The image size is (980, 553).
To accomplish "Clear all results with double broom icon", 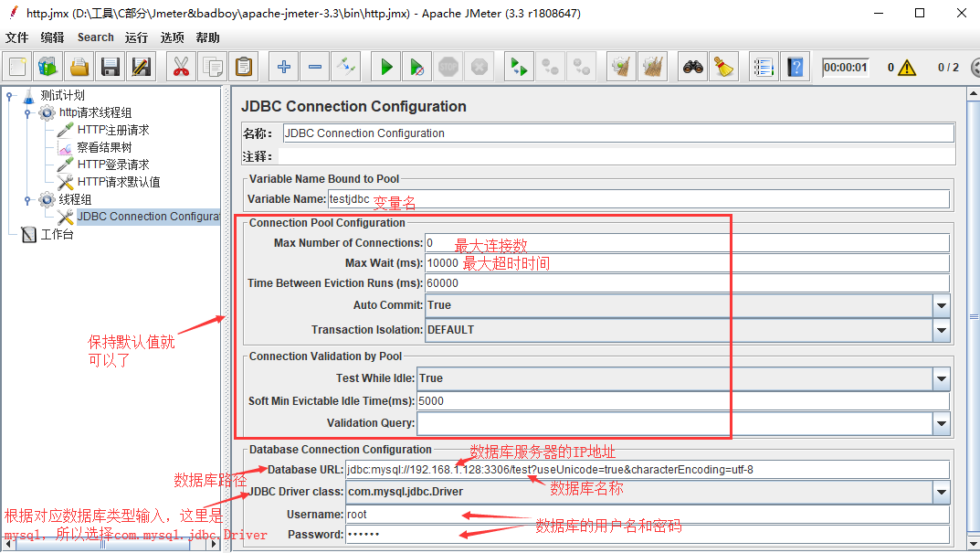I will tap(652, 67).
